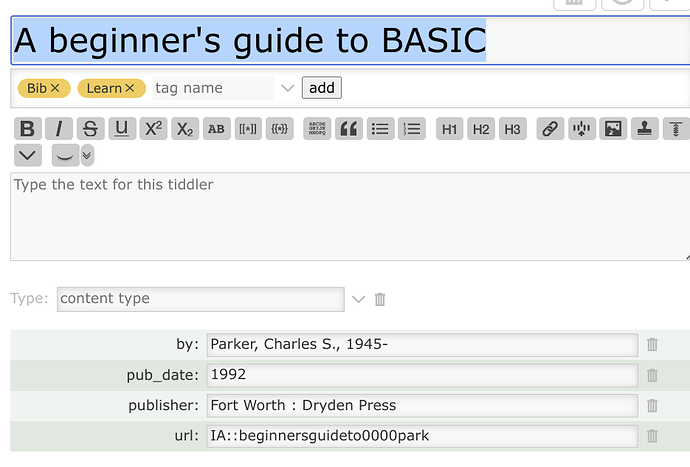Apply numbered list formatting
The width and height of the screenshot is (690, 467).
tap(412, 129)
